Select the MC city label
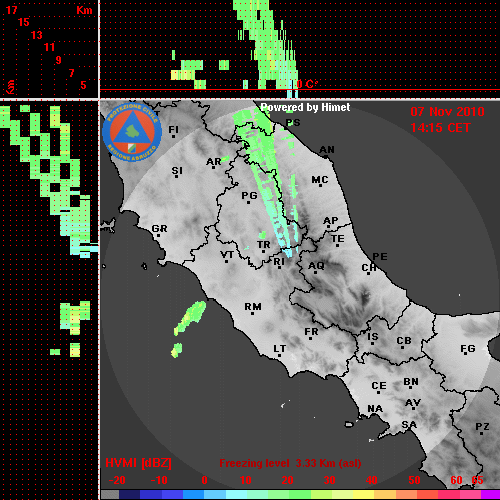The width and height of the screenshot is (500, 500). coord(320,180)
